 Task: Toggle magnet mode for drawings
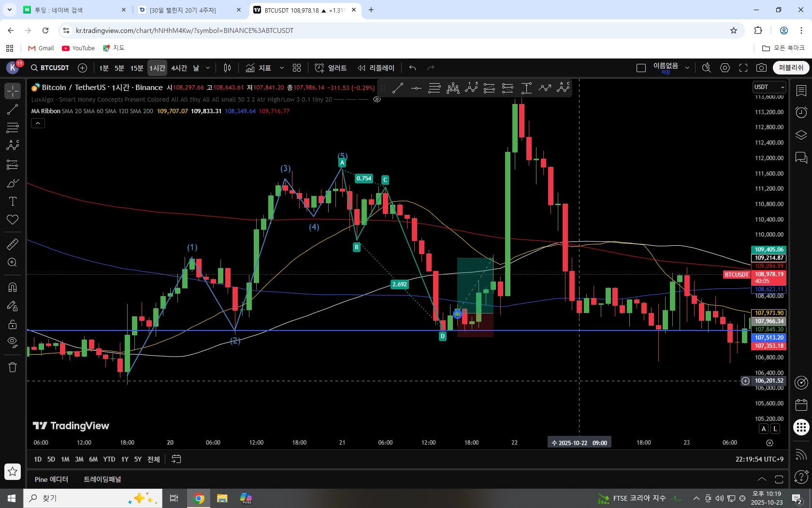pyautogui.click(x=13, y=287)
